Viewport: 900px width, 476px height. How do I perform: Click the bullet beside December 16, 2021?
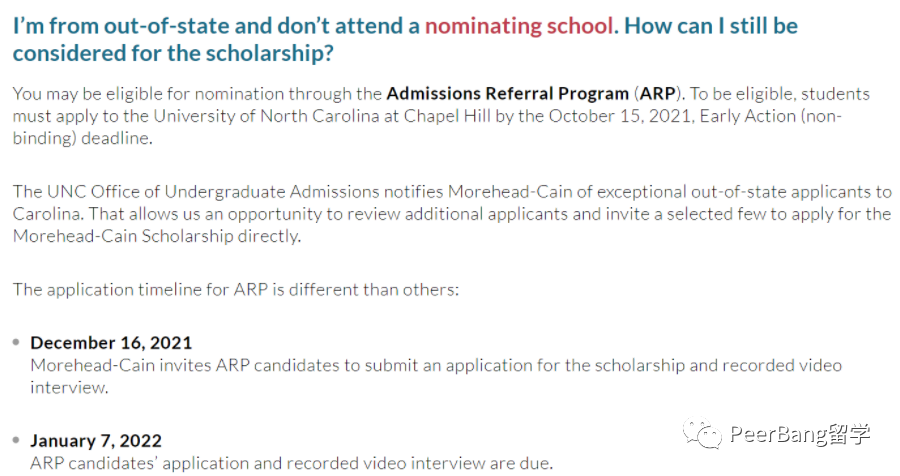[x=16, y=343]
